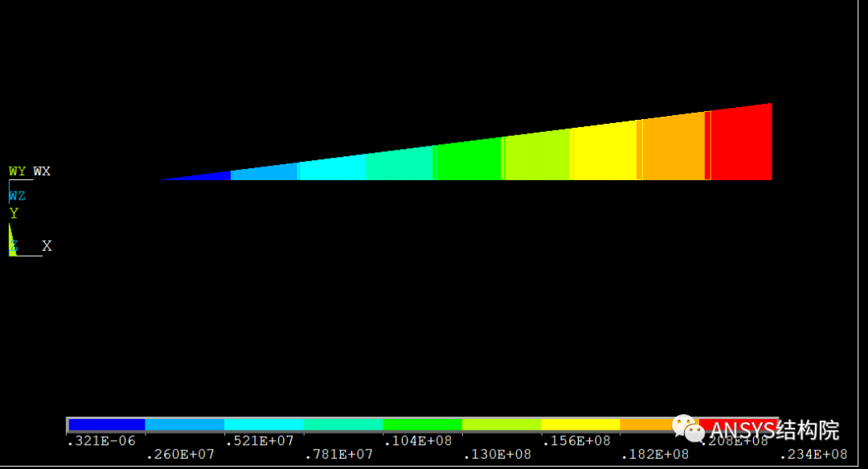Click the global X axis label

coord(47,246)
